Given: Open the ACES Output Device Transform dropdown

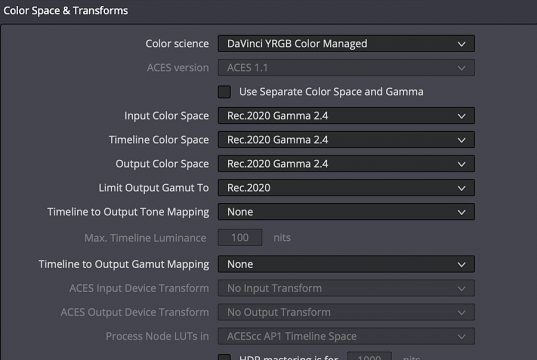Looking at the screenshot, I should click(346, 312).
